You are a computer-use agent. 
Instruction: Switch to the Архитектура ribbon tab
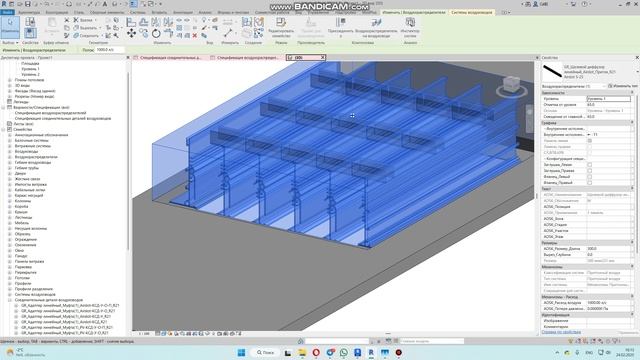coord(29,12)
